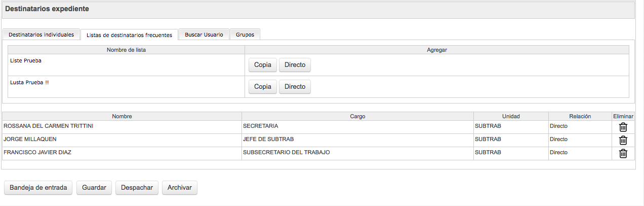Click Directo button for Liste Prueba
Screen dimensions: 644x206
coord(295,65)
